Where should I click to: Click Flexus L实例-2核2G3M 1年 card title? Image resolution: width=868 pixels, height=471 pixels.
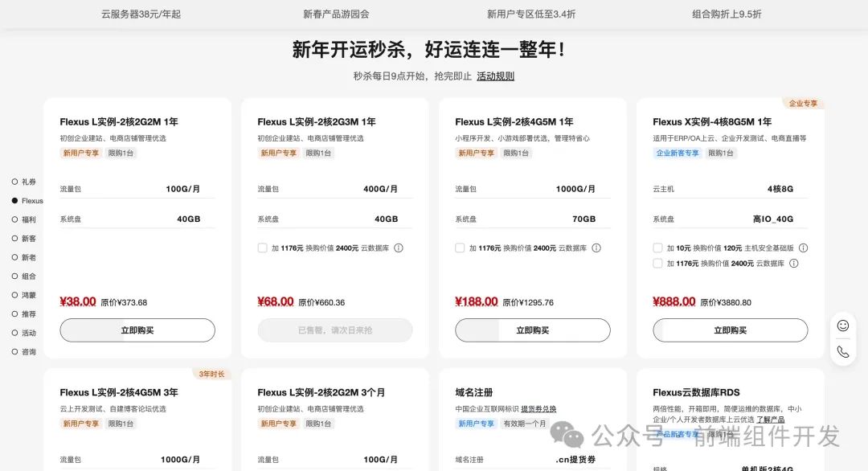(x=317, y=121)
